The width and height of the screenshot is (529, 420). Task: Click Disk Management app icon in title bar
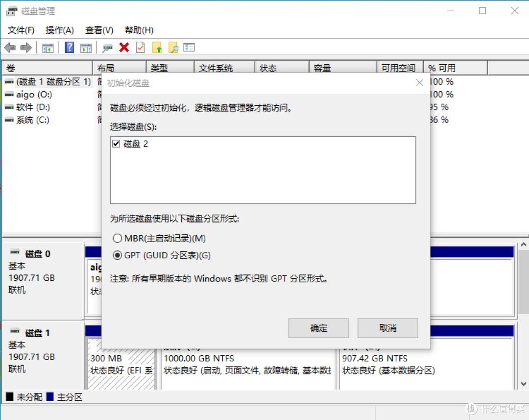click(11, 11)
